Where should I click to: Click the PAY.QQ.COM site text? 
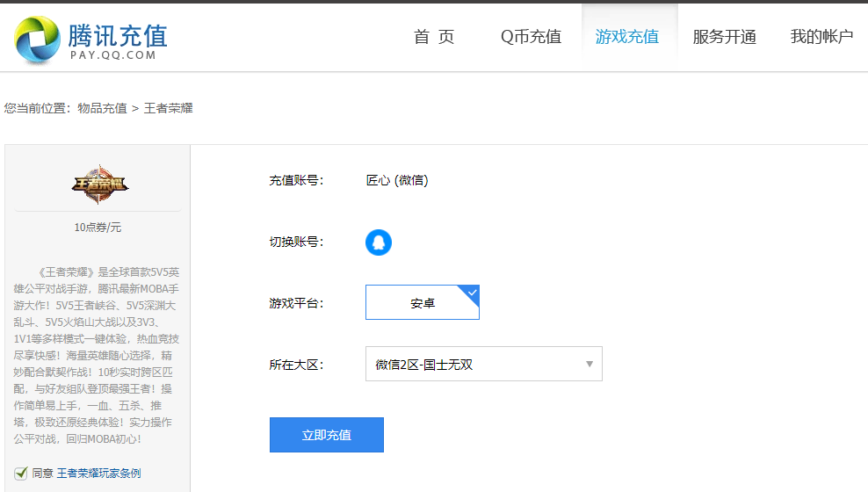(x=113, y=55)
